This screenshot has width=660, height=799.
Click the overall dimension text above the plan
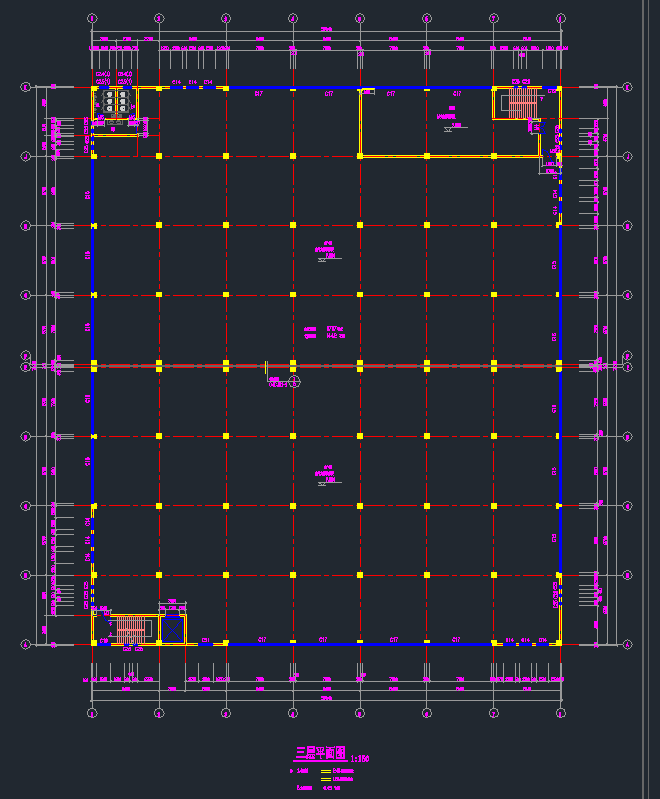326,28
